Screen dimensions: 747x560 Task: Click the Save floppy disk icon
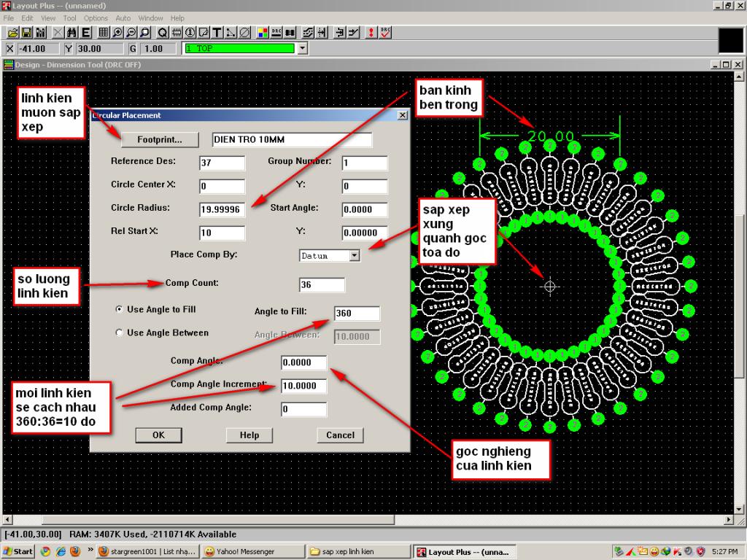(26, 33)
